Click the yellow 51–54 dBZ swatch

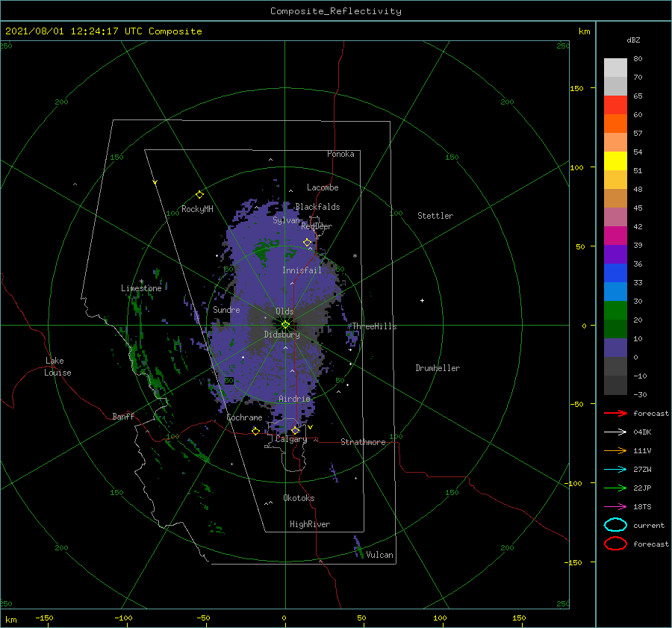[x=615, y=161]
